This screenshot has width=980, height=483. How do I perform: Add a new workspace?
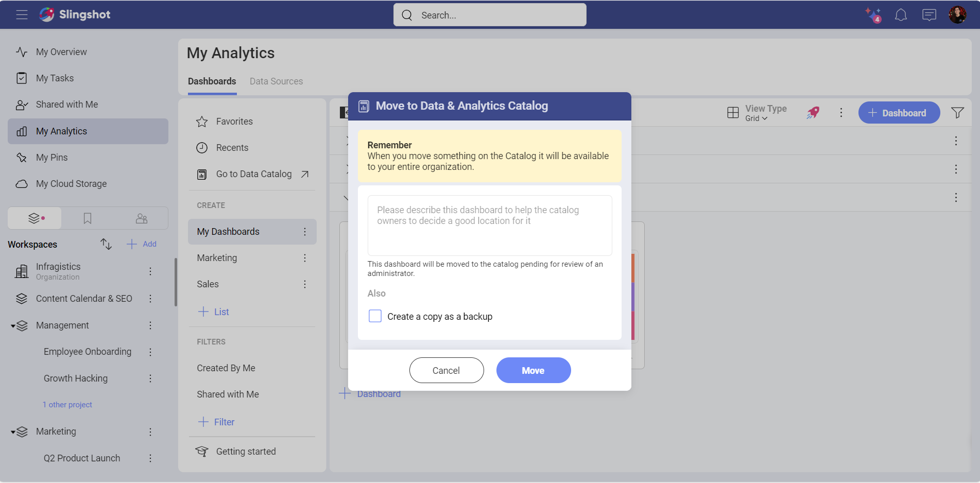[142, 244]
